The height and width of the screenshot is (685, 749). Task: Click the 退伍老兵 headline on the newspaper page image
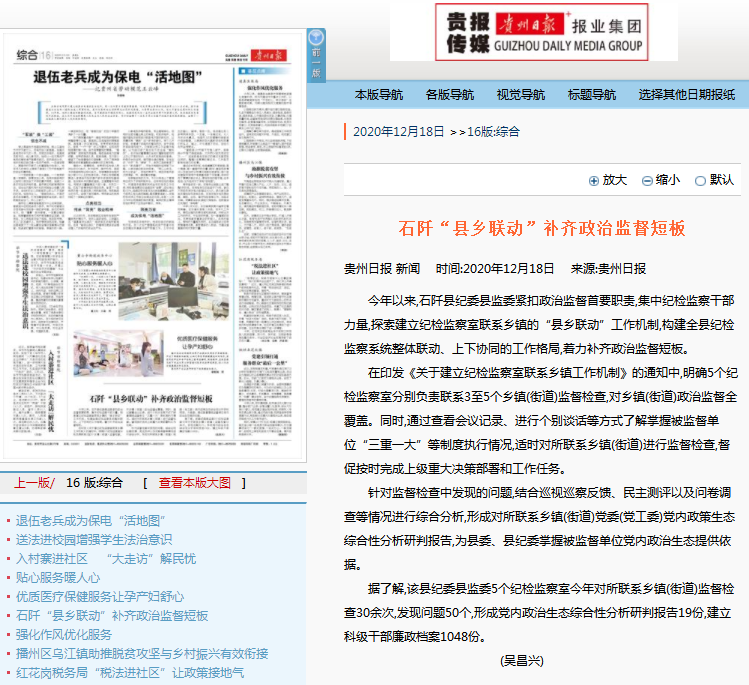pyautogui.click(x=118, y=77)
